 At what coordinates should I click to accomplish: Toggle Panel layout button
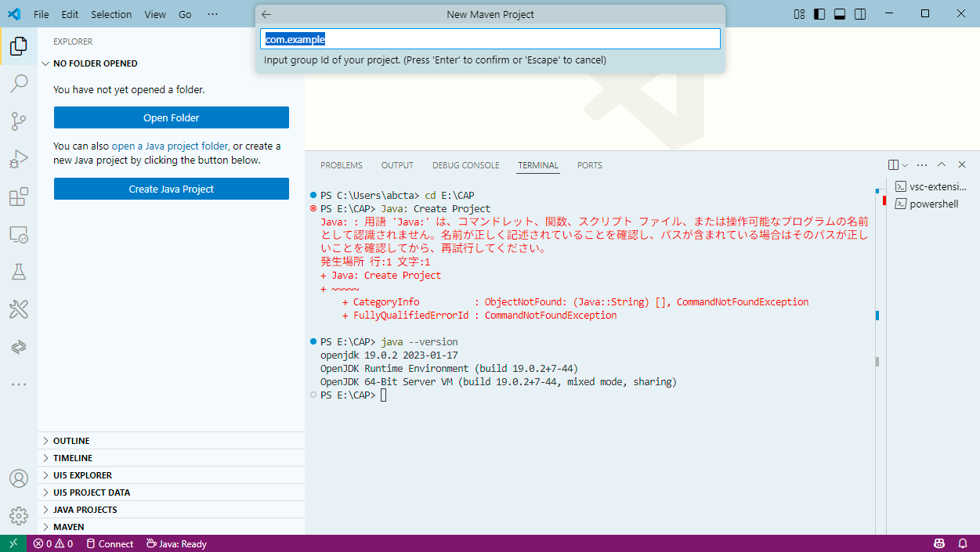[840, 14]
